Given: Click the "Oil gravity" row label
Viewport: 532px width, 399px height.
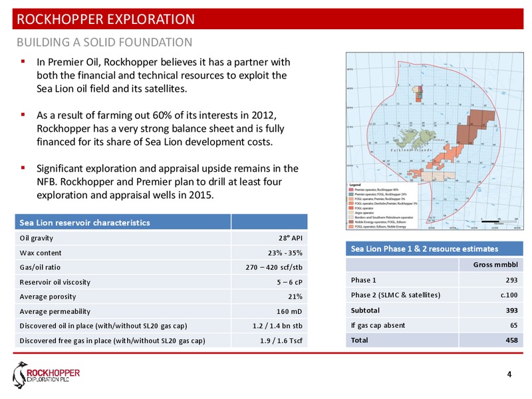Looking at the screenshot, I should tap(37, 238).
